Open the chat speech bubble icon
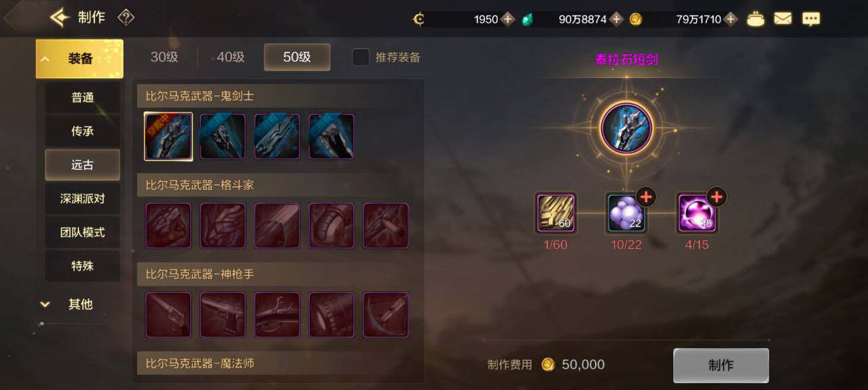 [810, 19]
